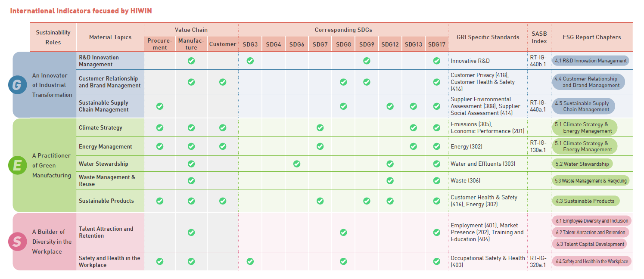Toggle Safety and Health row's Manufacture check

click(191, 261)
